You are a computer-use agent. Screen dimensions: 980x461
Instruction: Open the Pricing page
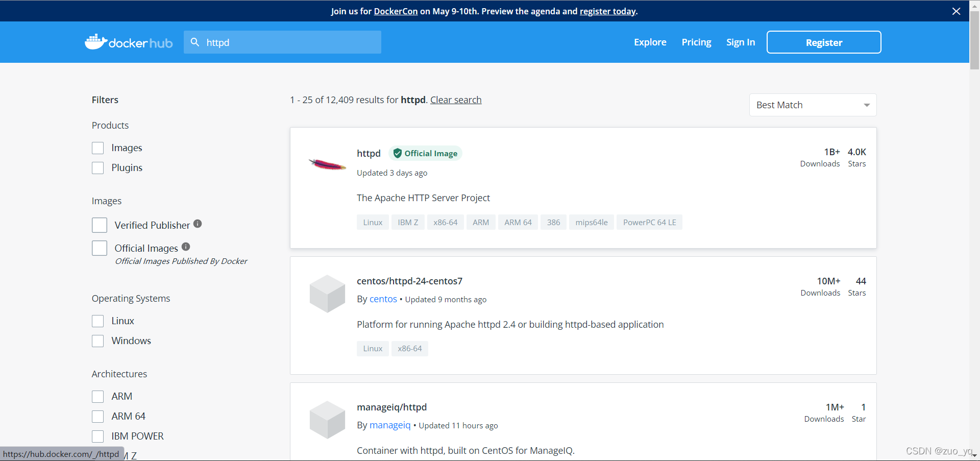pyautogui.click(x=696, y=42)
